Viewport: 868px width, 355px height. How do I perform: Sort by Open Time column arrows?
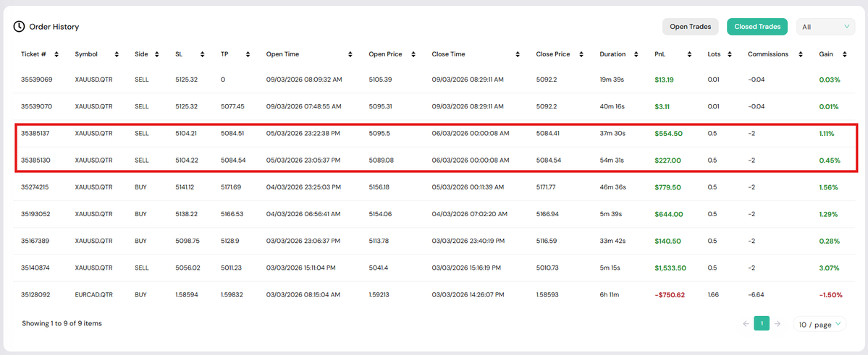pos(350,54)
